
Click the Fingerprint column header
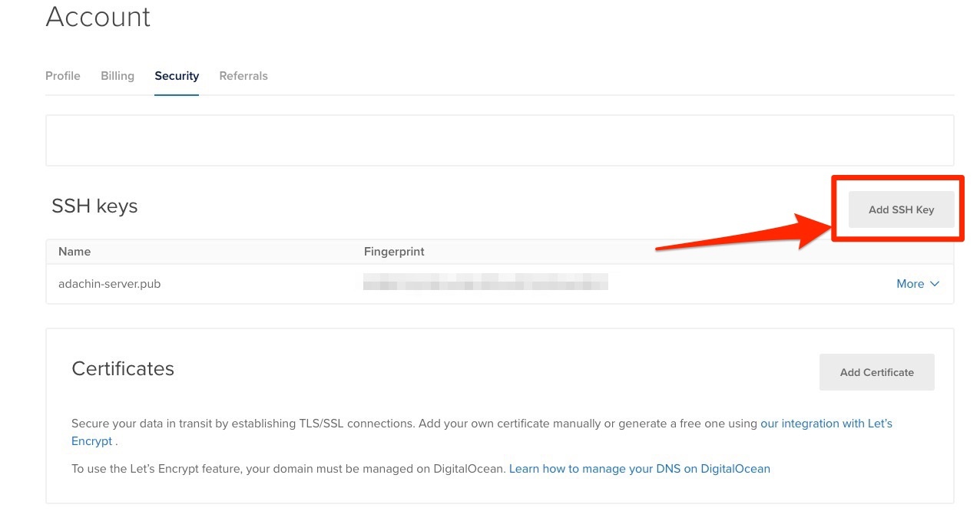394,252
